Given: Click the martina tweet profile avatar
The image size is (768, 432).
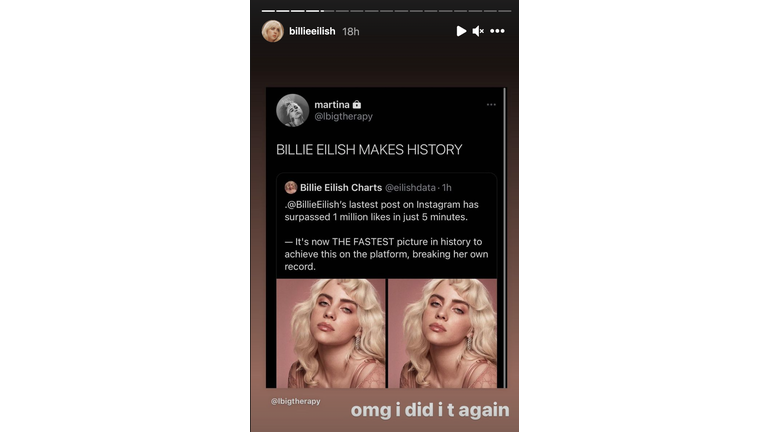Looking at the screenshot, I should coord(292,110).
